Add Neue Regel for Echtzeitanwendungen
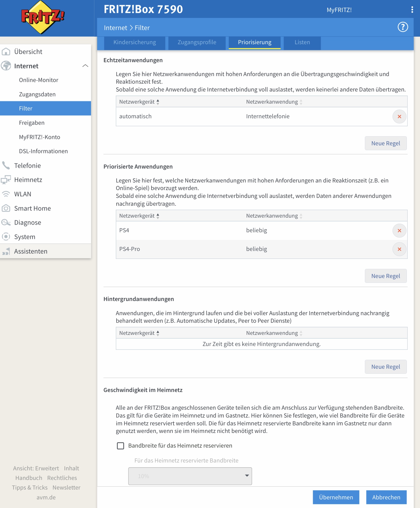The width and height of the screenshot is (420, 508). pos(386,143)
